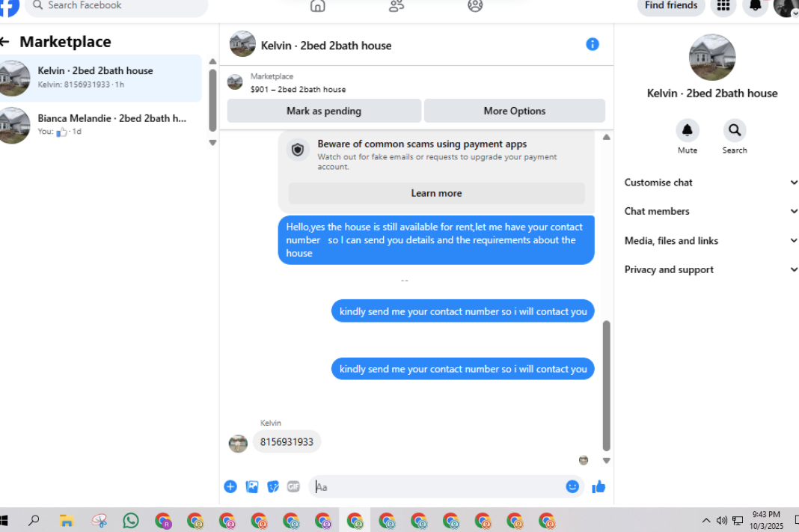Open File Explorer from the taskbar

[x=67, y=521]
